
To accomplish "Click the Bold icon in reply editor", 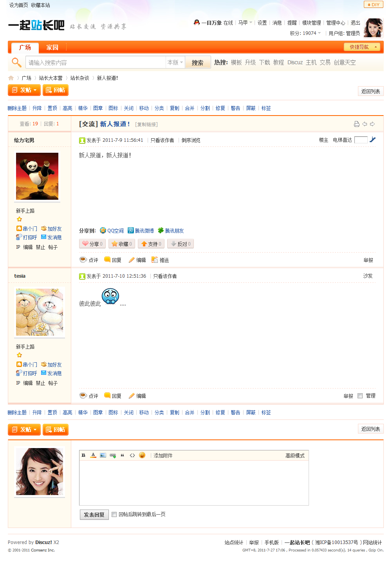I will click(x=83, y=455).
